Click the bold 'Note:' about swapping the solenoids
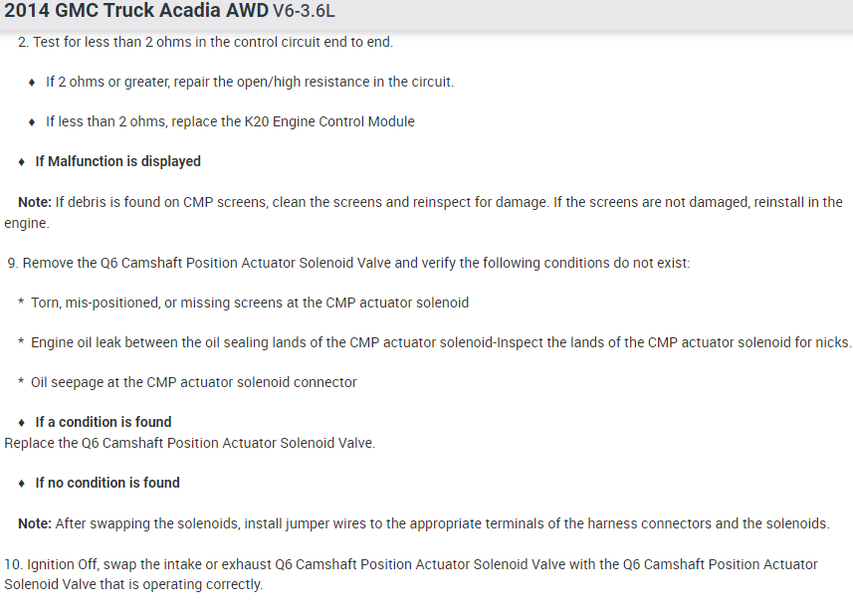Image resolution: width=853 pixels, height=616 pixels. coord(34,523)
